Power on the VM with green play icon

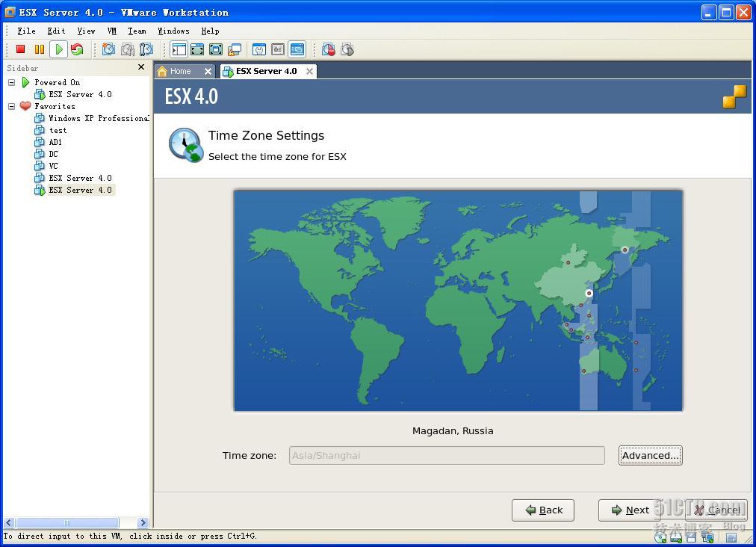(x=59, y=49)
